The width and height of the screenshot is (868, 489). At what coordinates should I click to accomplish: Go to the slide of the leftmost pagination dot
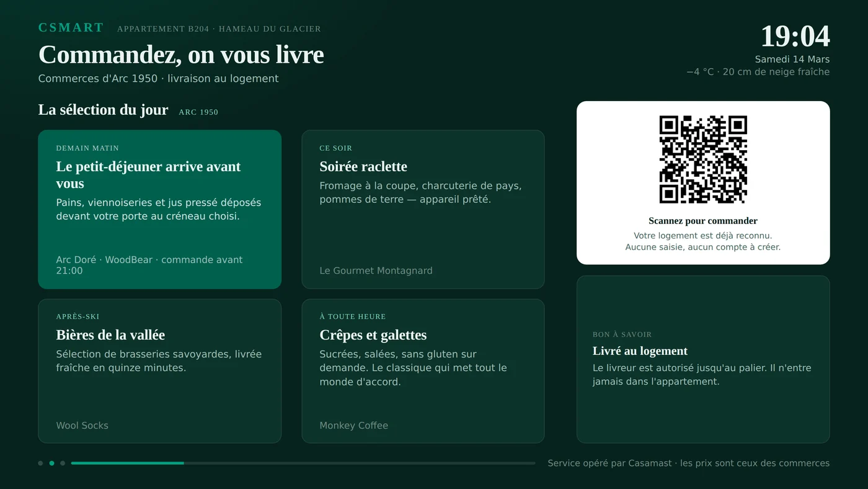click(x=40, y=463)
